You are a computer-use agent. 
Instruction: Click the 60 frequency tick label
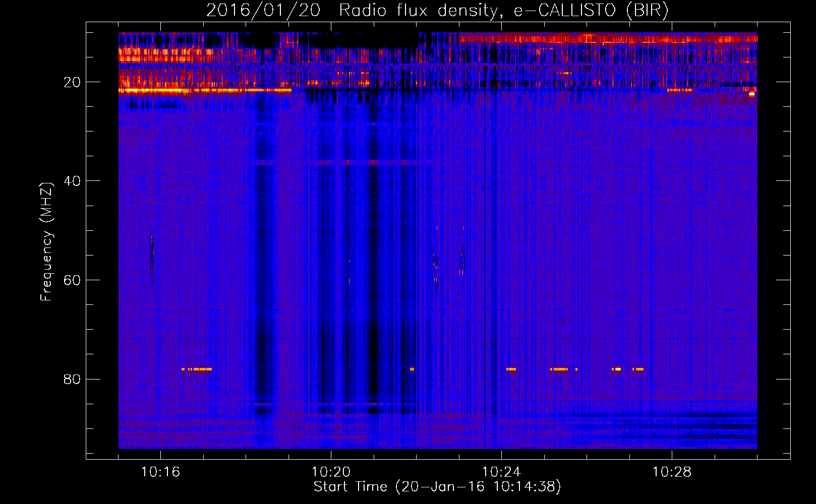[72, 280]
